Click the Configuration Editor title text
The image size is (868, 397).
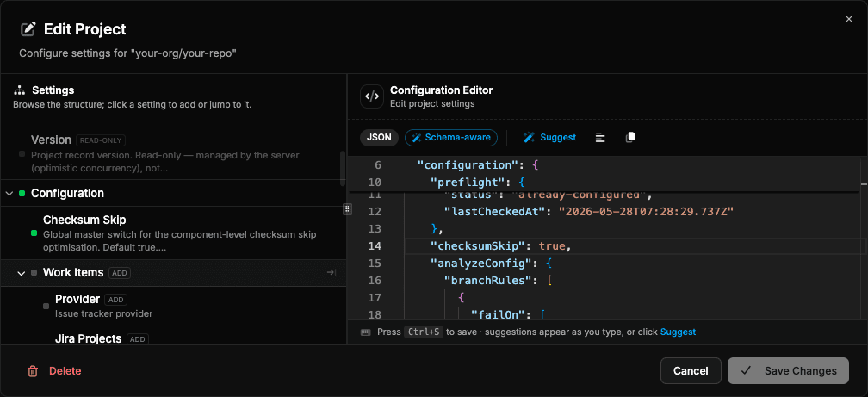441,90
